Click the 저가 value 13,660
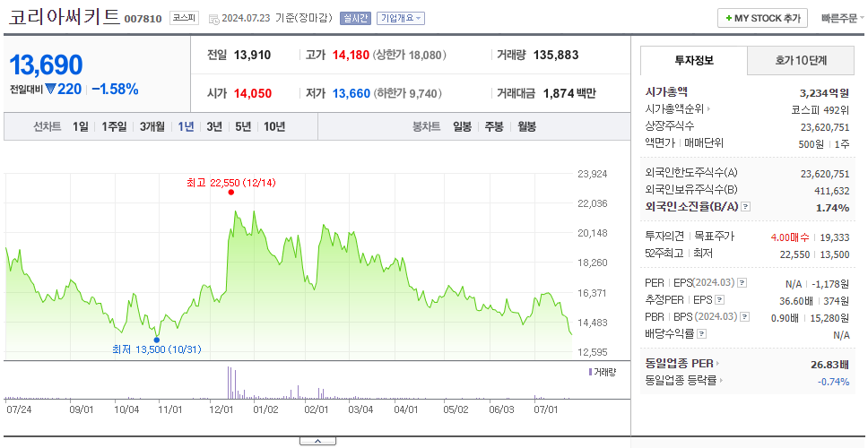Screen dimensions: 868x448 tap(351, 93)
